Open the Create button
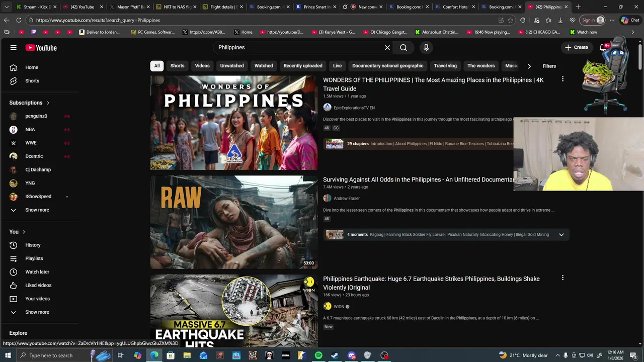 click(577, 48)
